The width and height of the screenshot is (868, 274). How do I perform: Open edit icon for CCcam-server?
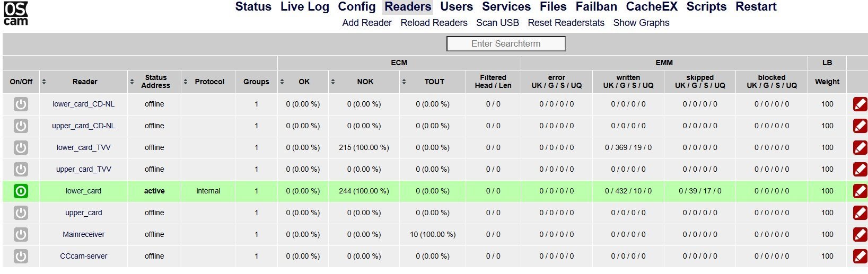click(x=860, y=257)
